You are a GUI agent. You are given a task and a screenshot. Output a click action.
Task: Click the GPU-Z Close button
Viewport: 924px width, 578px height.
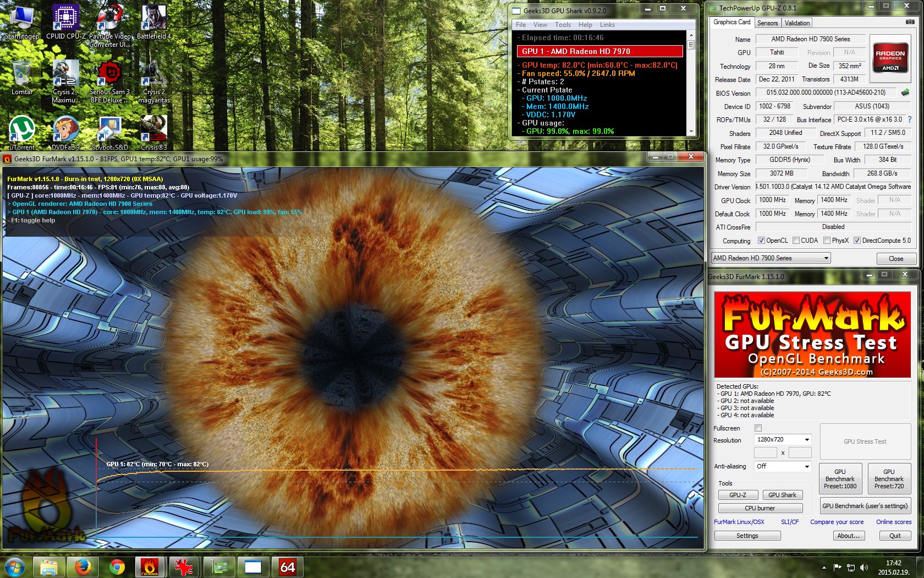point(895,259)
